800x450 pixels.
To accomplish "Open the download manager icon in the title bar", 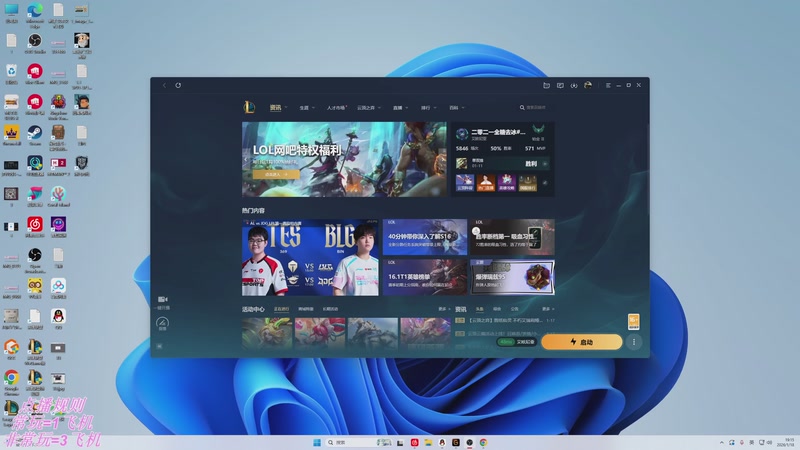I will click(574, 85).
